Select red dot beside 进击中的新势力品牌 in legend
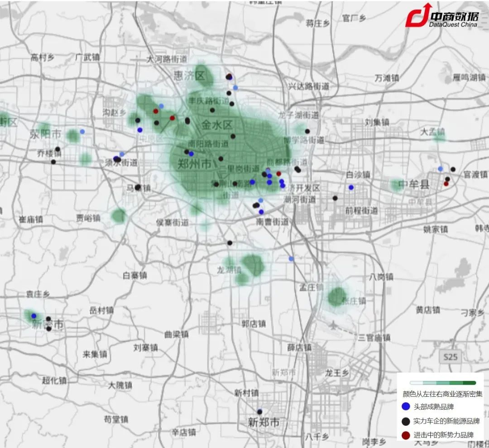The image size is (489, 448). click(406, 435)
